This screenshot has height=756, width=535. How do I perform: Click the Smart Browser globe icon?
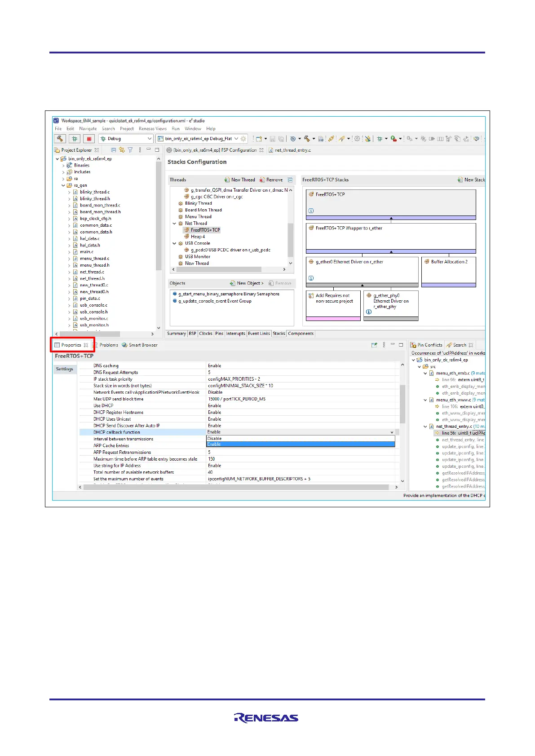tap(124, 345)
